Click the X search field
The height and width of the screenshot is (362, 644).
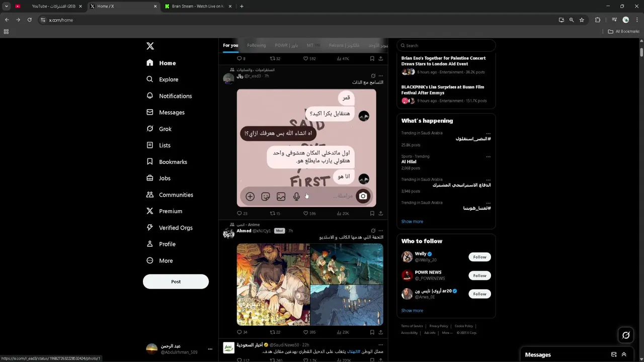(446, 45)
